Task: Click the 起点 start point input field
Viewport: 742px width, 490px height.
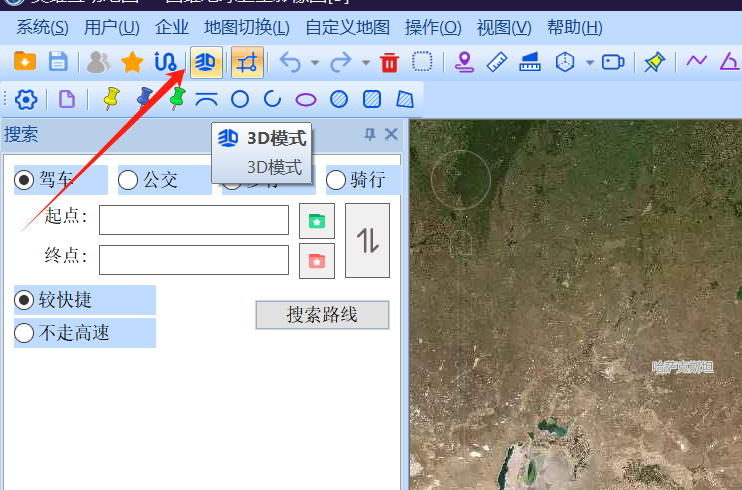Action: [x=194, y=220]
